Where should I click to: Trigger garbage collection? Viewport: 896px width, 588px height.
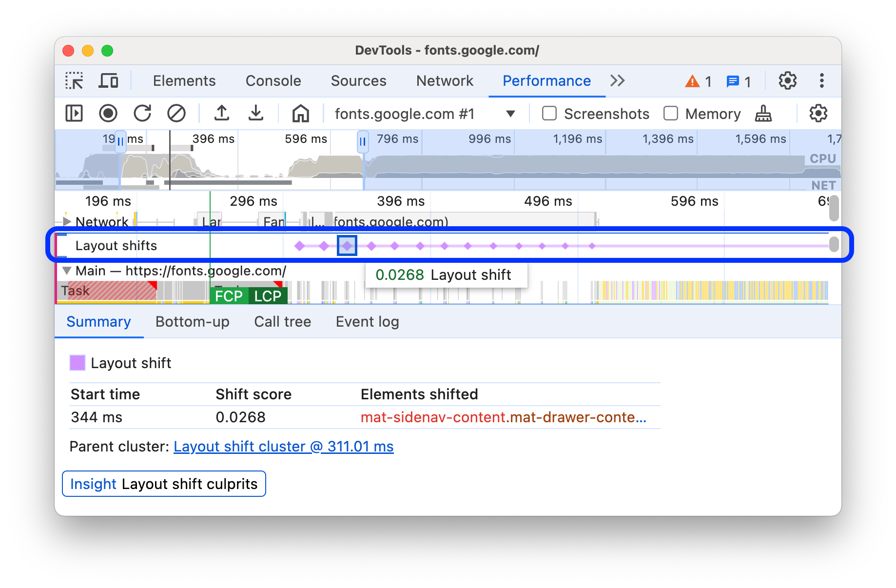click(763, 114)
